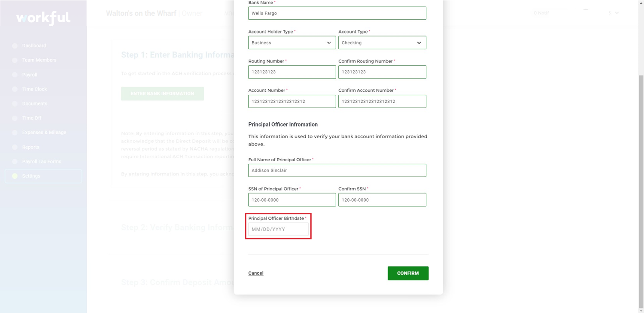The height and width of the screenshot is (314, 644).
Task: Open Payroll Tax Forms in the sidebar
Action: tap(42, 162)
